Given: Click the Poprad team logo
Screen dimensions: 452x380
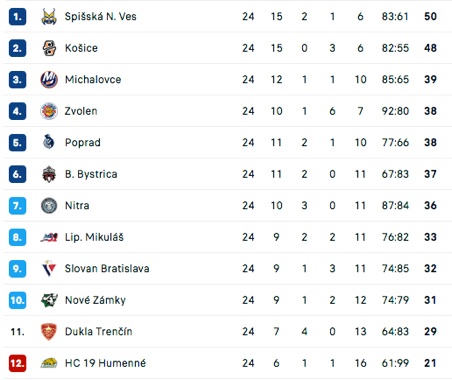Looking at the screenshot, I should coord(49,142).
